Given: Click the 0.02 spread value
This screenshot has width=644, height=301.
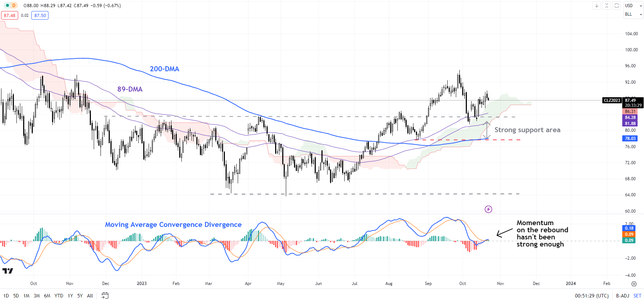Looking at the screenshot, I should pyautogui.click(x=25, y=15).
